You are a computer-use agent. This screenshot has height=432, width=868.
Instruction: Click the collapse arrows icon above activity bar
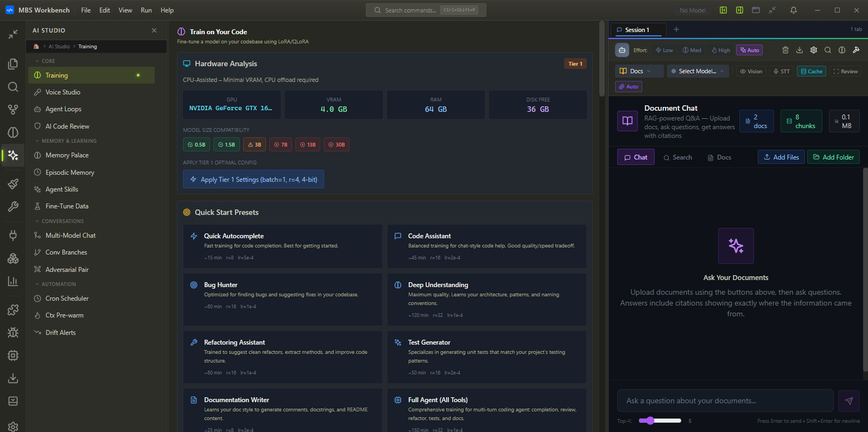[x=13, y=34]
